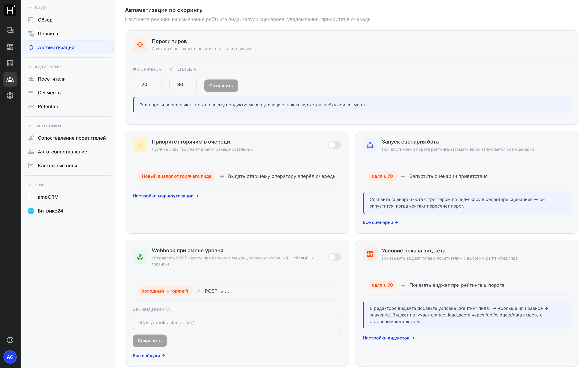This screenshot has width=588, height=368.
Task: Open the analytics chart icon in the left rail
Action: [10, 63]
